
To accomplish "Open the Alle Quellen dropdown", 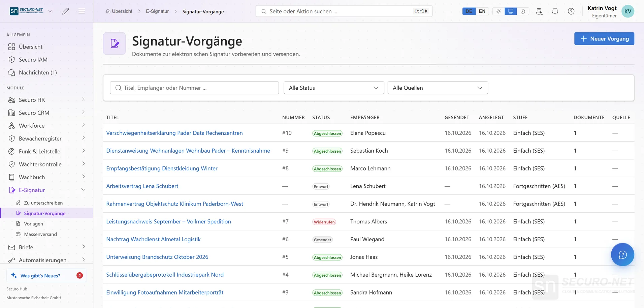I will pyautogui.click(x=438, y=88).
